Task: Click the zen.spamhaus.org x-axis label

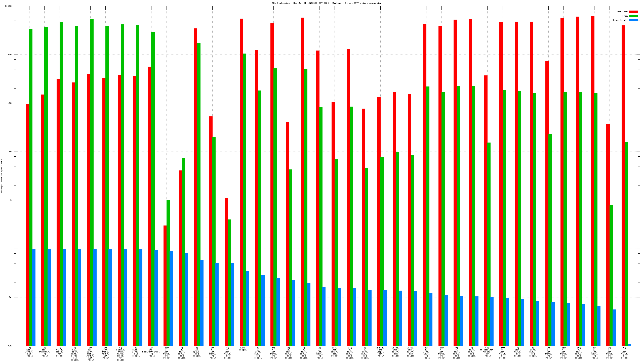Action: coord(44,352)
